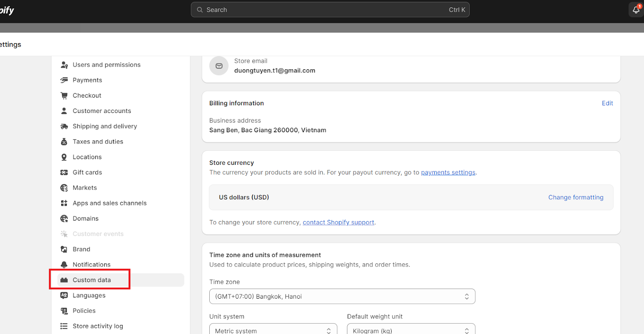
Task: Click the Checkout cart icon
Action: (64, 96)
